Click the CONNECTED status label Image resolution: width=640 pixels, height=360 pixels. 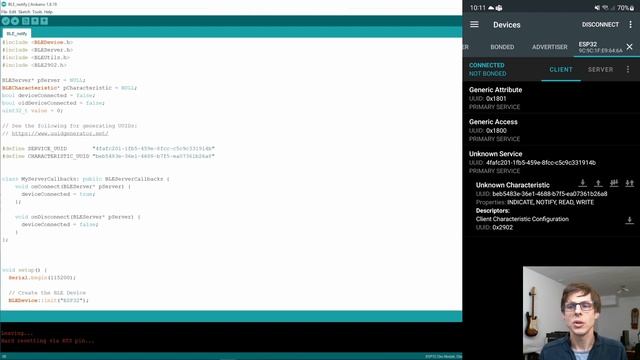(x=487, y=65)
